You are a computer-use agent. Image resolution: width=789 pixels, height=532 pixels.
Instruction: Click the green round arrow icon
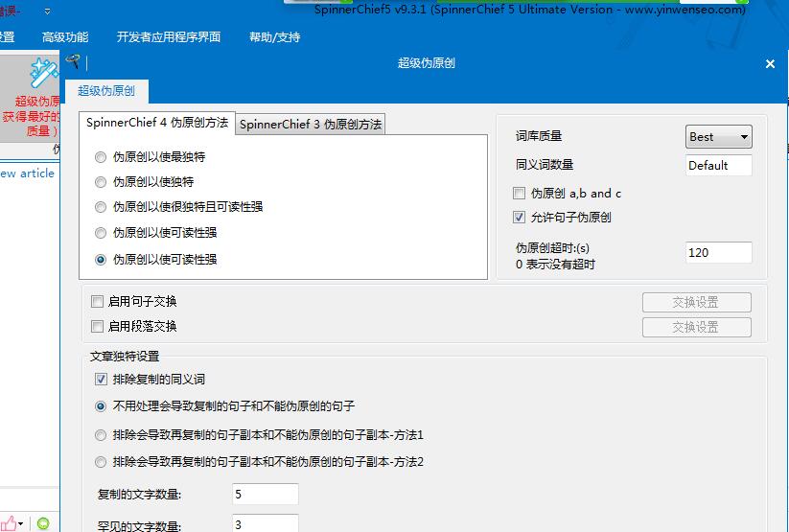pyautogui.click(x=42, y=523)
